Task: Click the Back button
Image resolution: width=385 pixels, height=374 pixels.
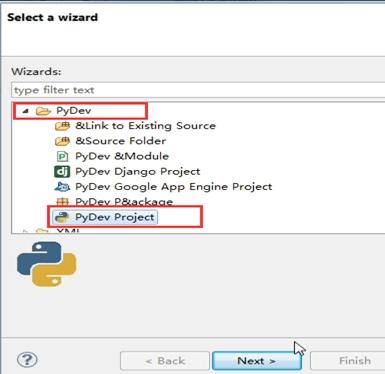Action: click(x=165, y=361)
